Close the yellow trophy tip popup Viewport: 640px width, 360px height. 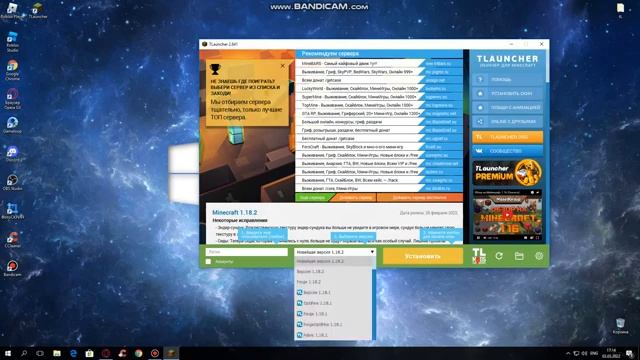[x=282, y=66]
